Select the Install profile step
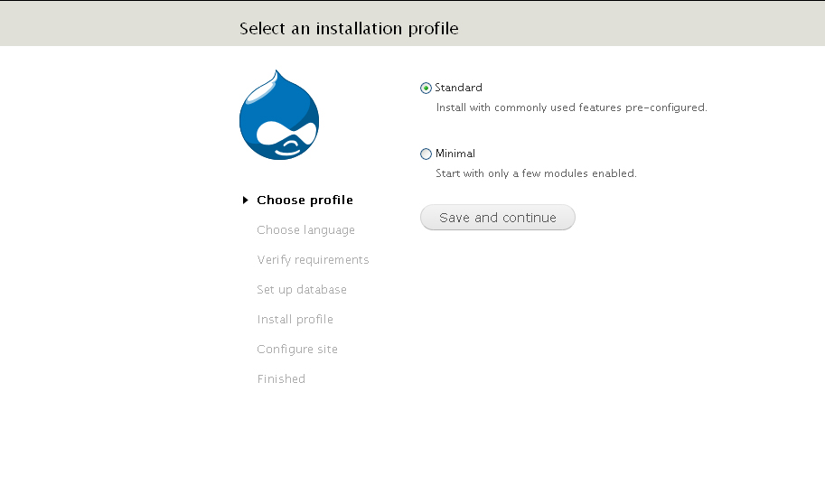Screen dimensions: 825x504 click(295, 320)
